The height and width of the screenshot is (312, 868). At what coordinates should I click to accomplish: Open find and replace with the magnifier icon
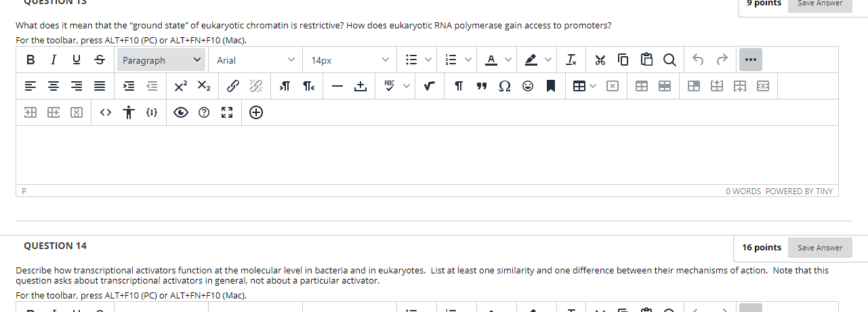(x=669, y=60)
